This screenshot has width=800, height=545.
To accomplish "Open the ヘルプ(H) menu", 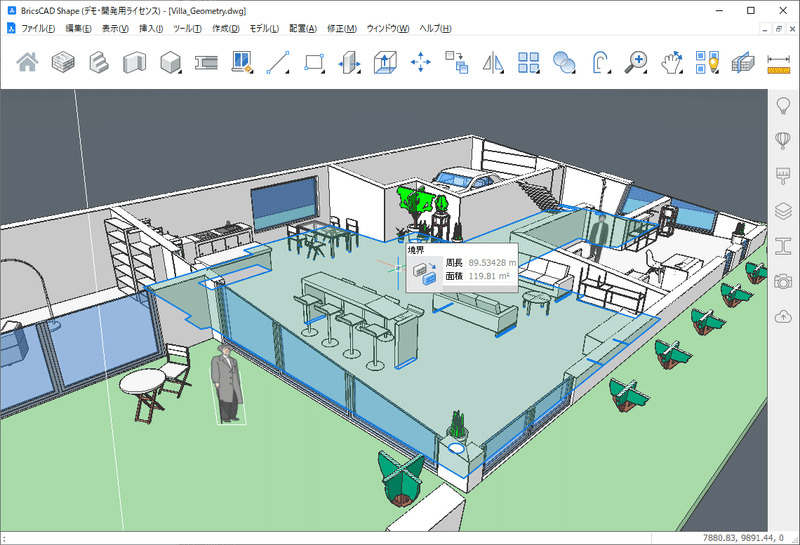I will click(x=435, y=29).
